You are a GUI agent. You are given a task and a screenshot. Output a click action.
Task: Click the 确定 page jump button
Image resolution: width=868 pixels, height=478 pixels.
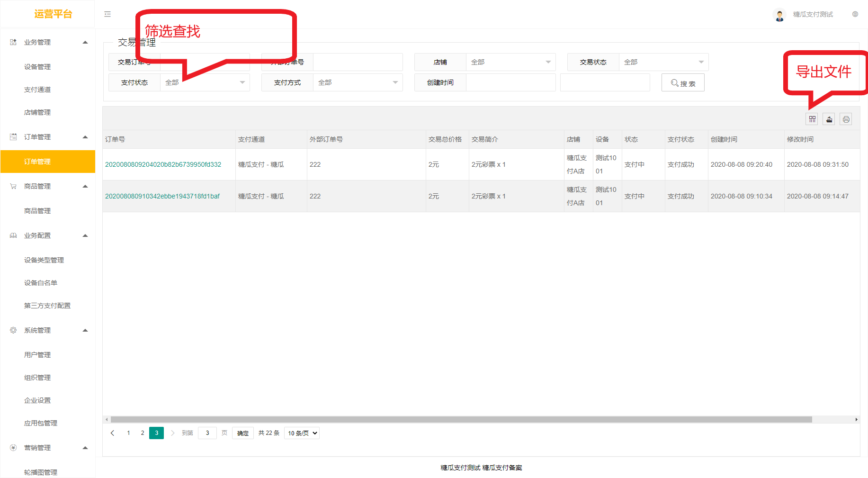coord(242,433)
